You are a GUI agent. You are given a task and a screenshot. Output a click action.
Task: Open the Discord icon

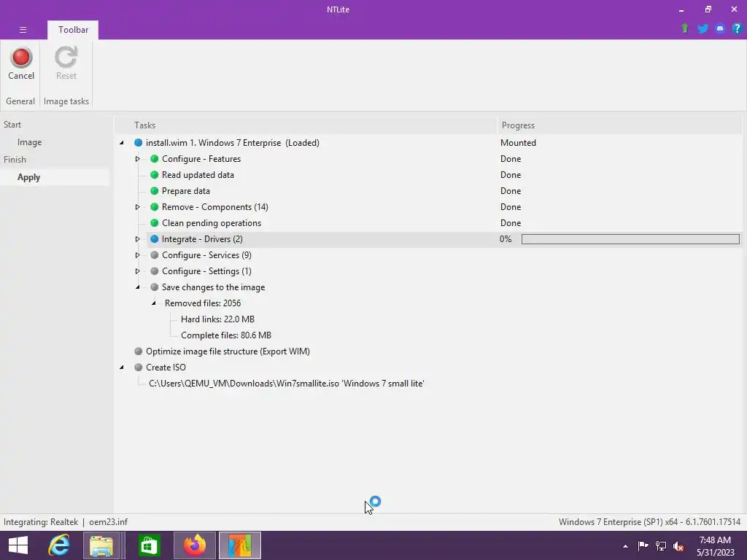coord(720,28)
